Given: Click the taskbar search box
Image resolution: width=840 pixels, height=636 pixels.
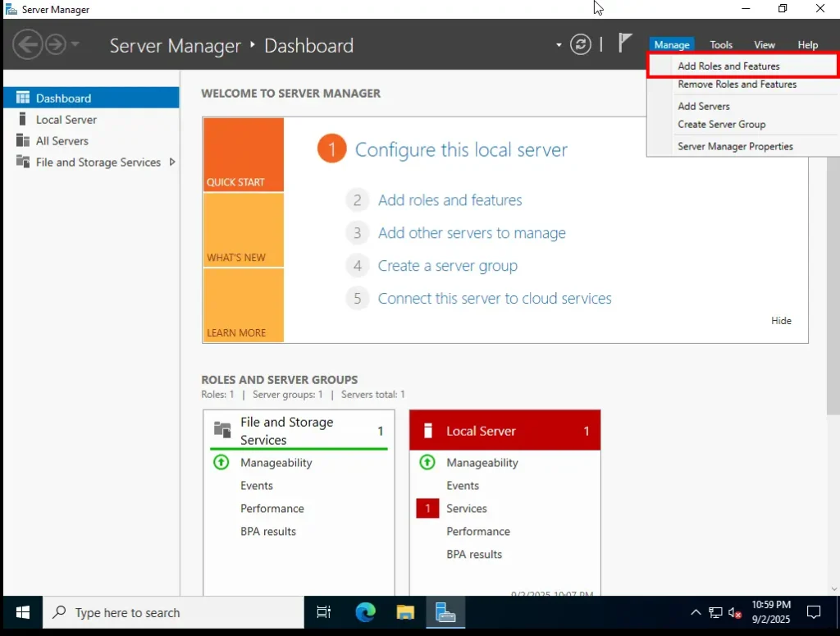Looking at the screenshot, I should (x=174, y=612).
